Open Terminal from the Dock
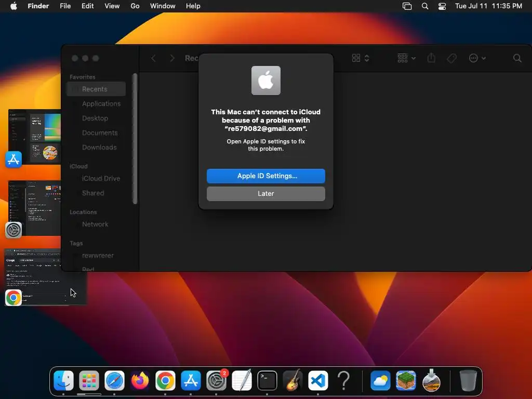The height and width of the screenshot is (399, 532). click(267, 380)
